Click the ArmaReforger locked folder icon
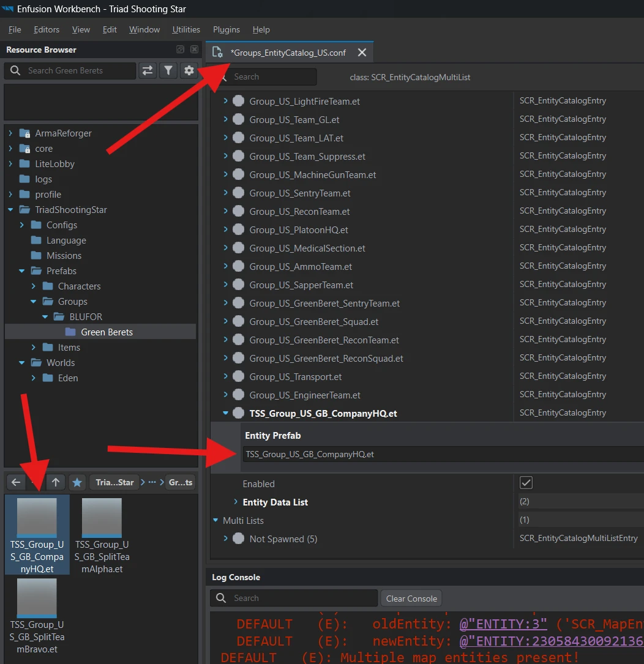Viewport: 644px width, 664px height. click(x=24, y=133)
